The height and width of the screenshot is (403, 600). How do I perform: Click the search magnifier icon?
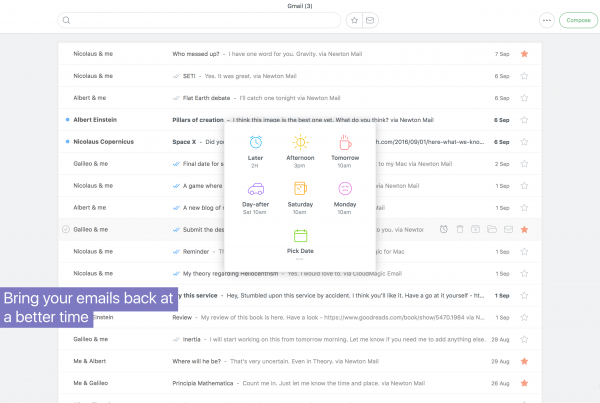click(x=66, y=20)
